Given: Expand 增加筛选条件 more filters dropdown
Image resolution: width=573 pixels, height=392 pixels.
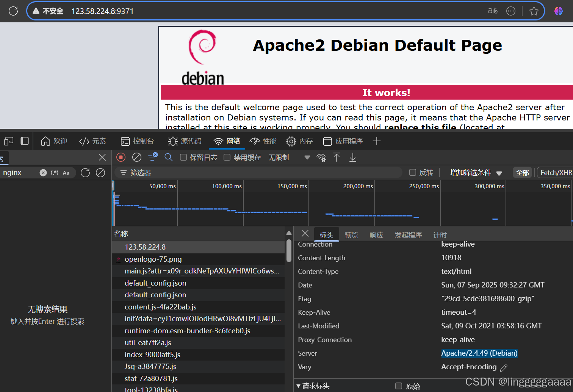Looking at the screenshot, I should click(x=476, y=173).
